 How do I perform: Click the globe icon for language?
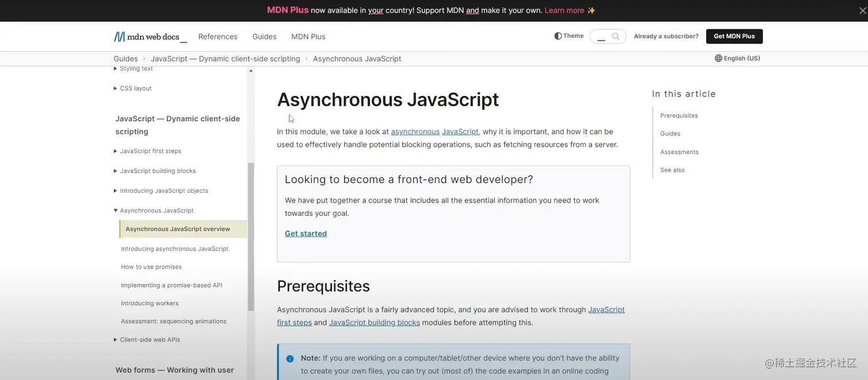(x=718, y=58)
